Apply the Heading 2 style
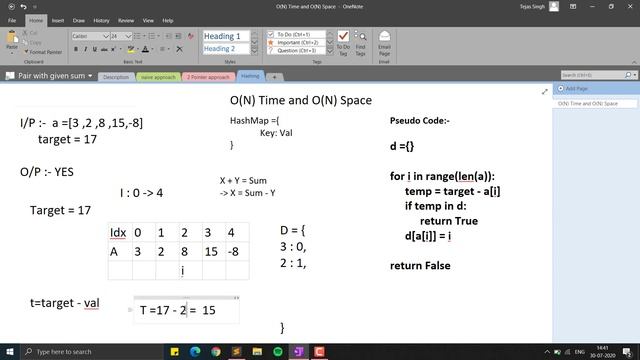The image size is (640, 360). coord(226,49)
